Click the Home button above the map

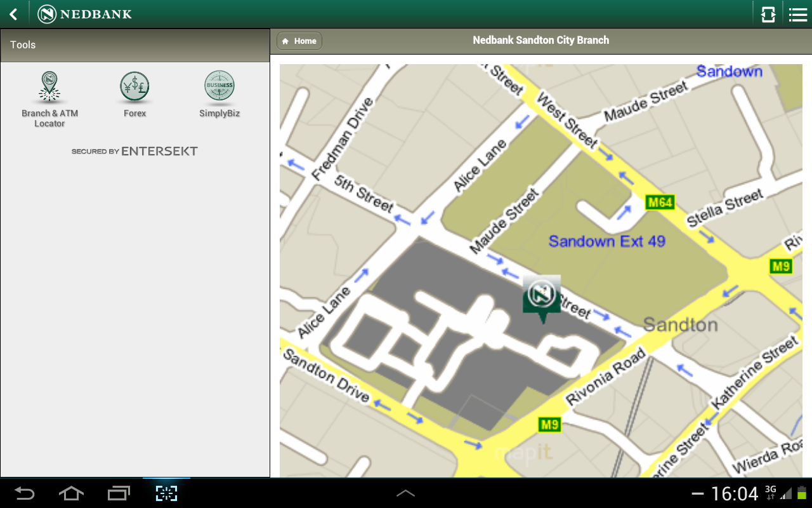pyautogui.click(x=299, y=41)
